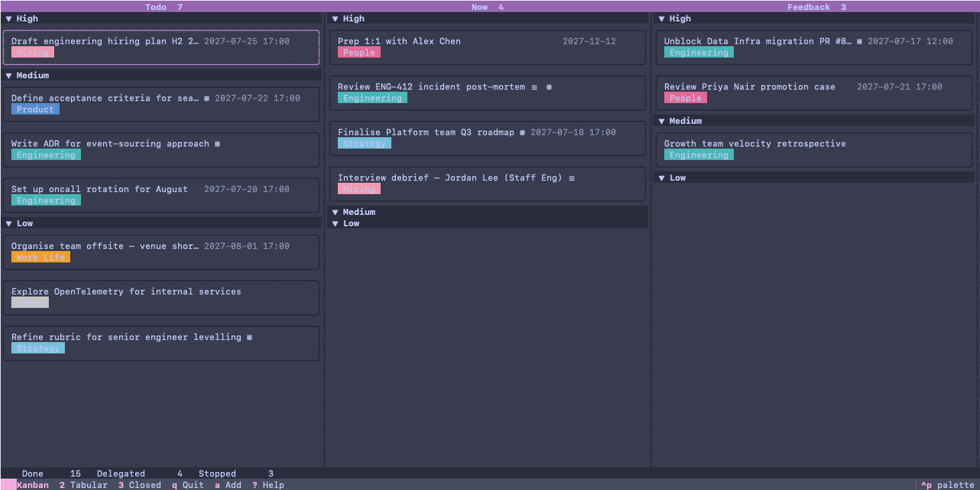Switch to the Tabular view
The image size is (980, 490).
coord(84,485)
